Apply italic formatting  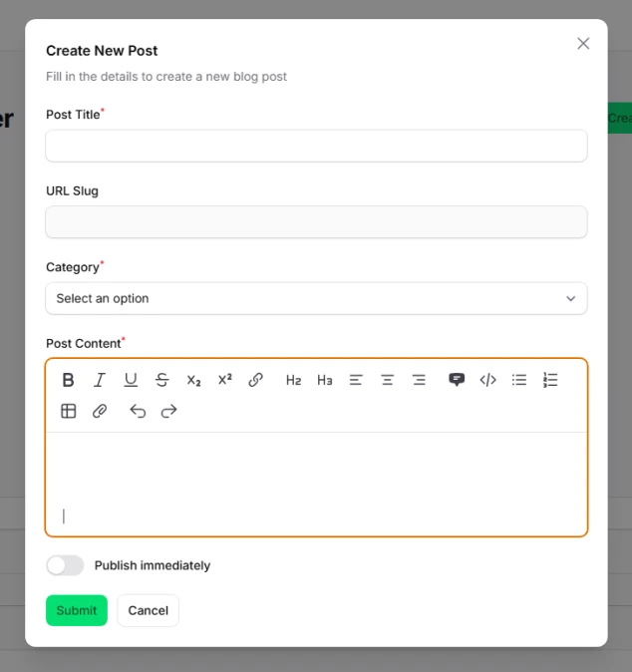[x=100, y=380]
